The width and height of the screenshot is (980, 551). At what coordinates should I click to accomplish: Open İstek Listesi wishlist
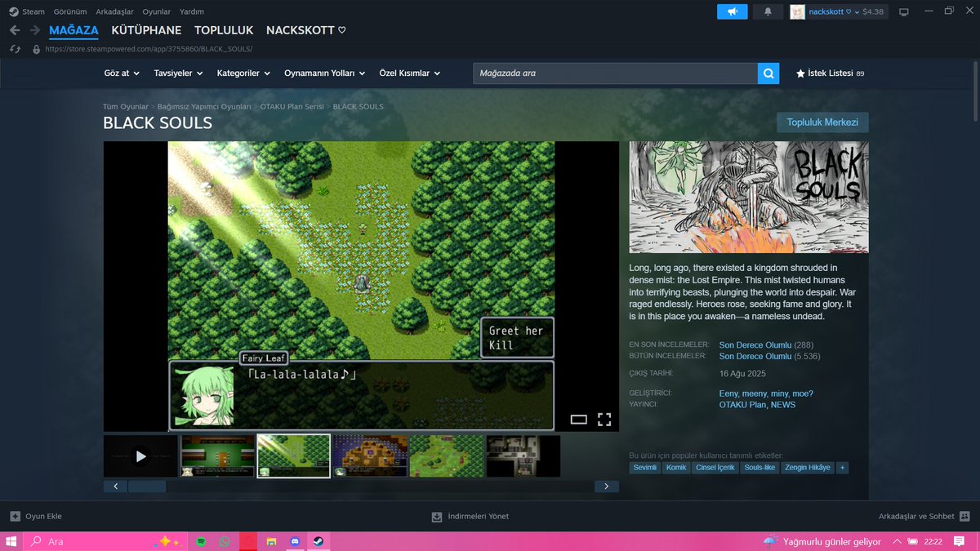coord(830,73)
